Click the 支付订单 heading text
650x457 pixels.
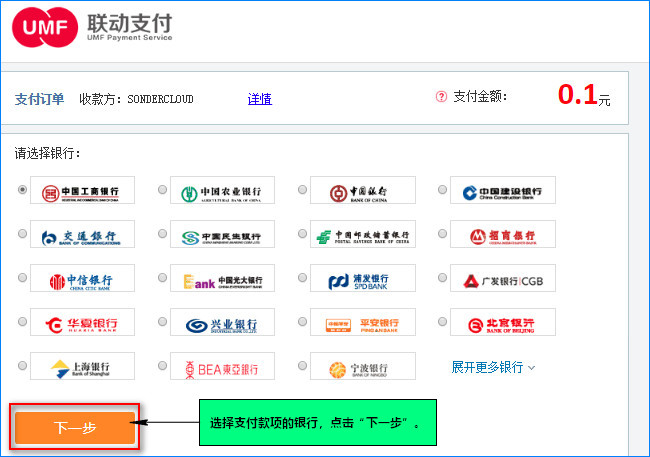coord(39,99)
